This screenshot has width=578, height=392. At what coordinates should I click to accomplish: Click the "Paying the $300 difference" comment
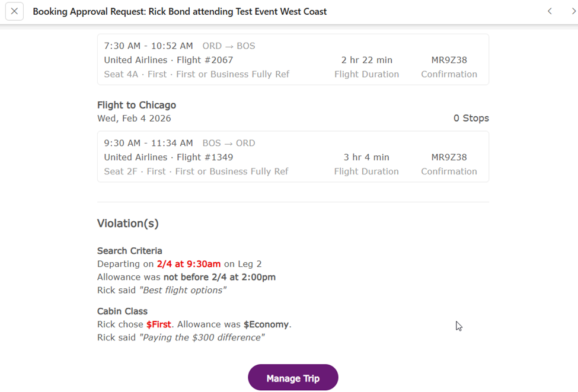coord(202,337)
